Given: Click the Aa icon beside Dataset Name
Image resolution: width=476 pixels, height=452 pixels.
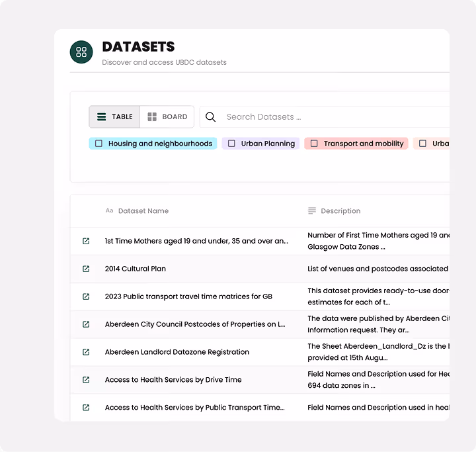Looking at the screenshot, I should [x=109, y=210].
